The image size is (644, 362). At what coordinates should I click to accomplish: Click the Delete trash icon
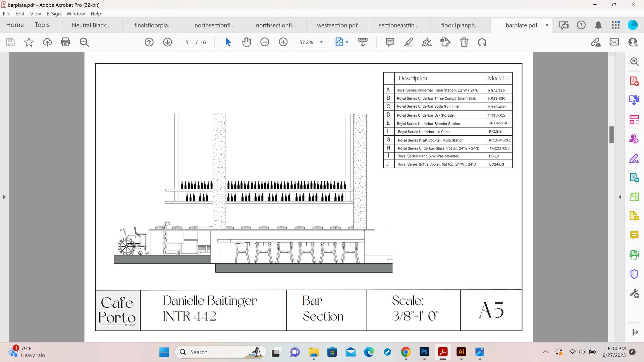[464, 42]
